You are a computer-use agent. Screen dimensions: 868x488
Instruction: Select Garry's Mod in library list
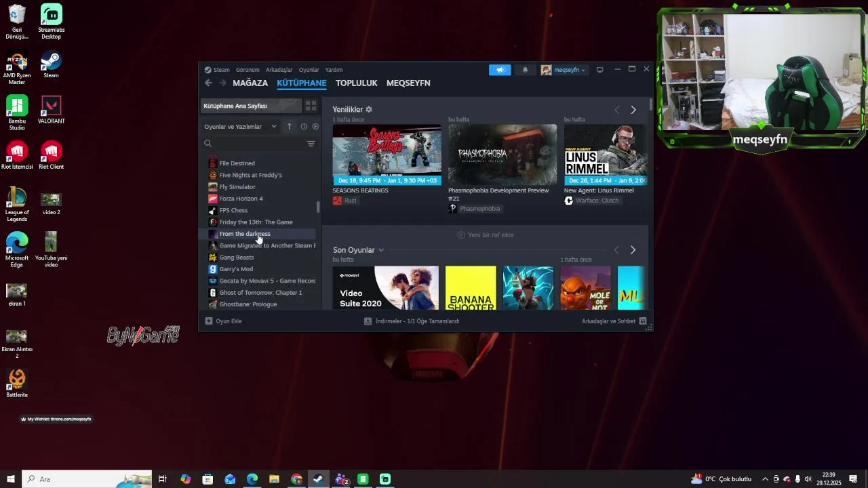(261, 269)
